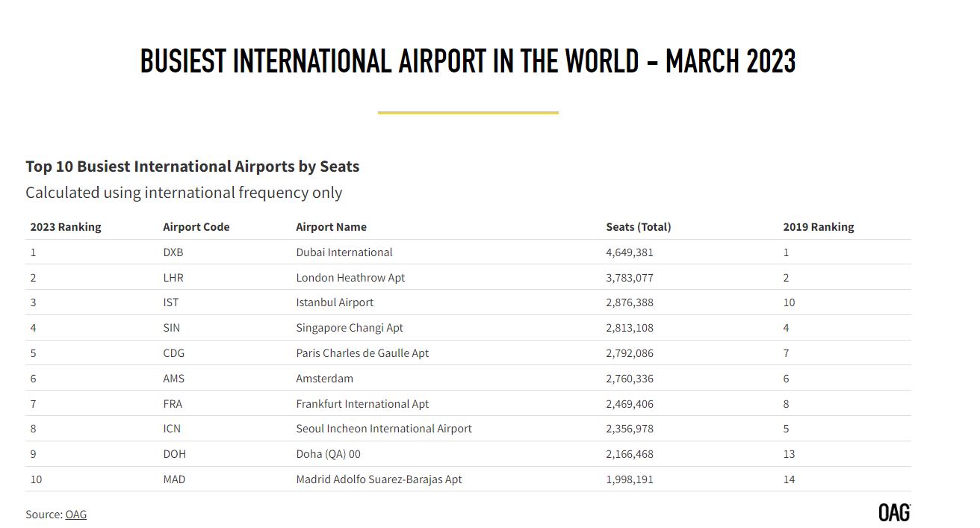Click the 2023 Ranking column header
This screenshot has width=980, height=528.
pos(66,227)
